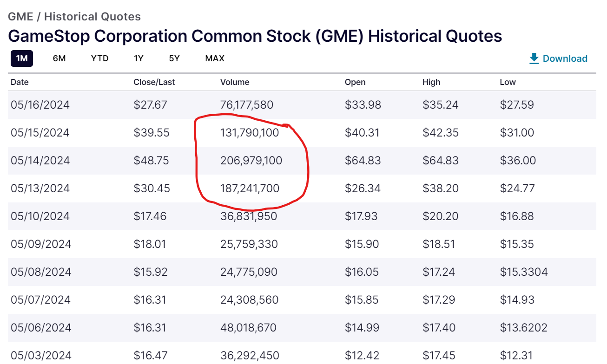
Task: Click the High column header
Action: [431, 82]
